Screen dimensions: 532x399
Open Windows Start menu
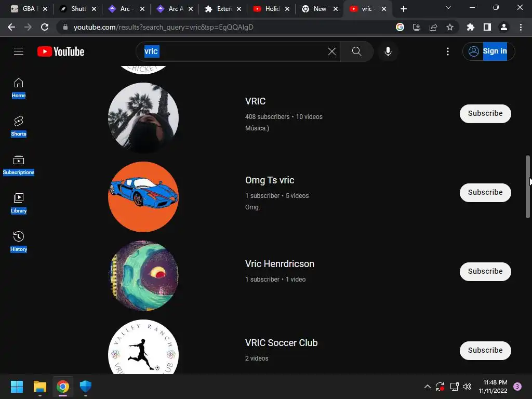(x=17, y=387)
